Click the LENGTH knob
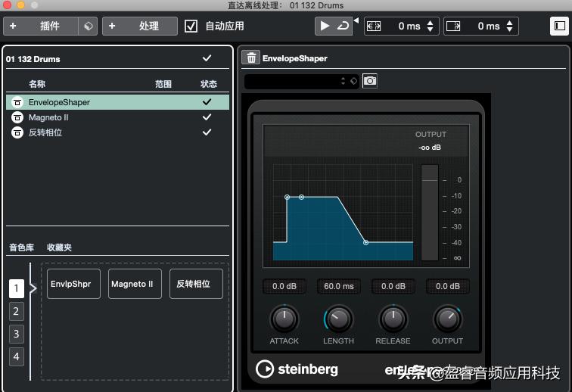Image resolution: width=572 pixels, height=392 pixels. click(339, 319)
